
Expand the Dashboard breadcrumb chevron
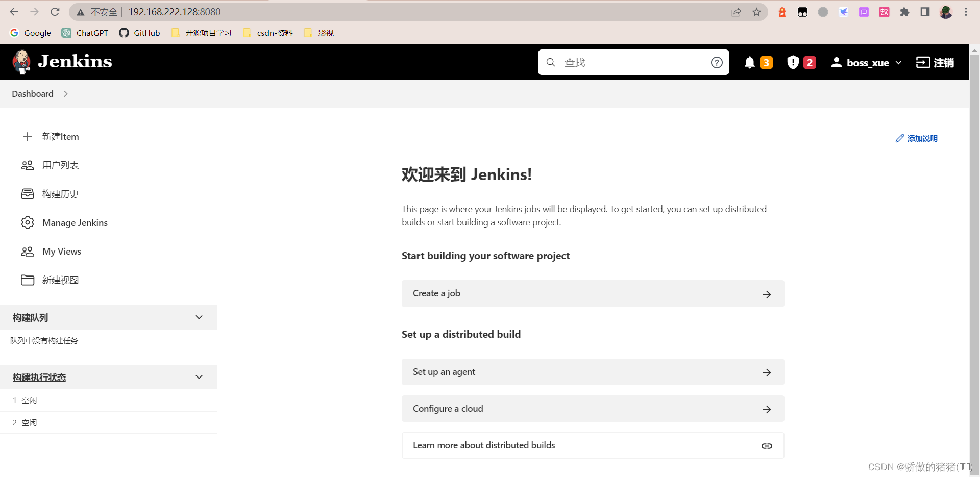66,94
